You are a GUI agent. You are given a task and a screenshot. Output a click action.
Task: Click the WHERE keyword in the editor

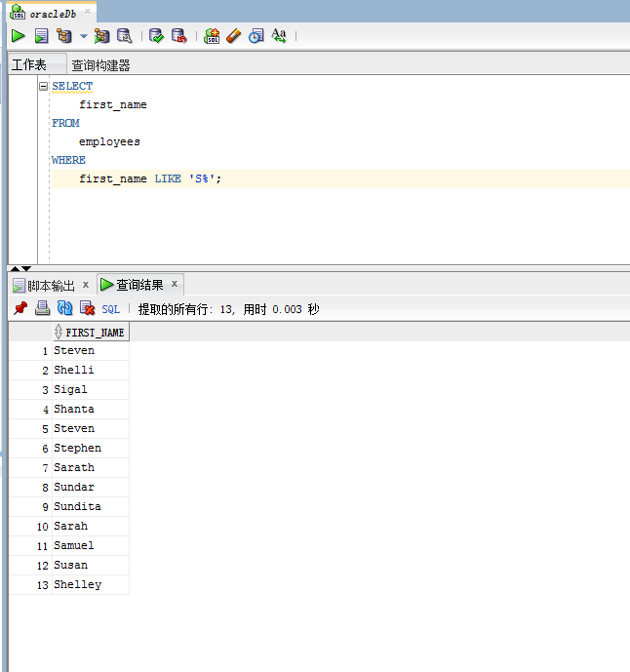[x=68, y=160]
